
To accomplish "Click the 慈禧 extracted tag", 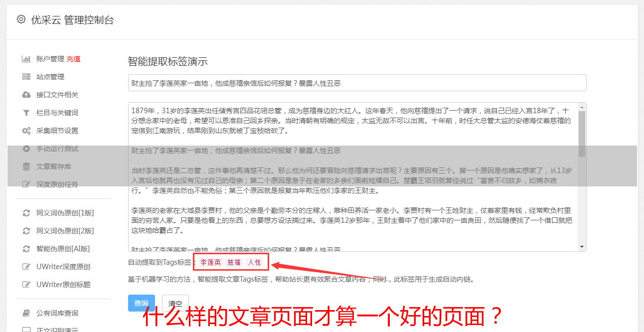I will tap(234, 262).
